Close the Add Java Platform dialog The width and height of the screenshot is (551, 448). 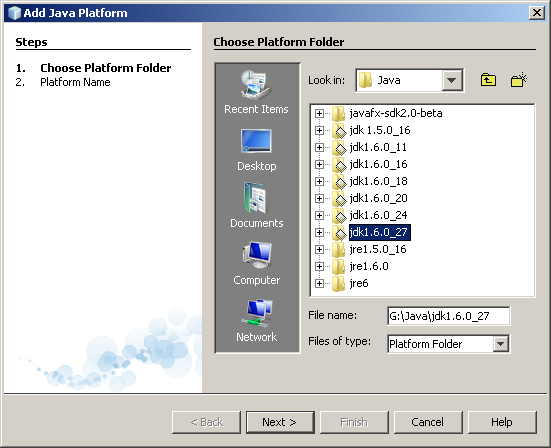[537, 13]
